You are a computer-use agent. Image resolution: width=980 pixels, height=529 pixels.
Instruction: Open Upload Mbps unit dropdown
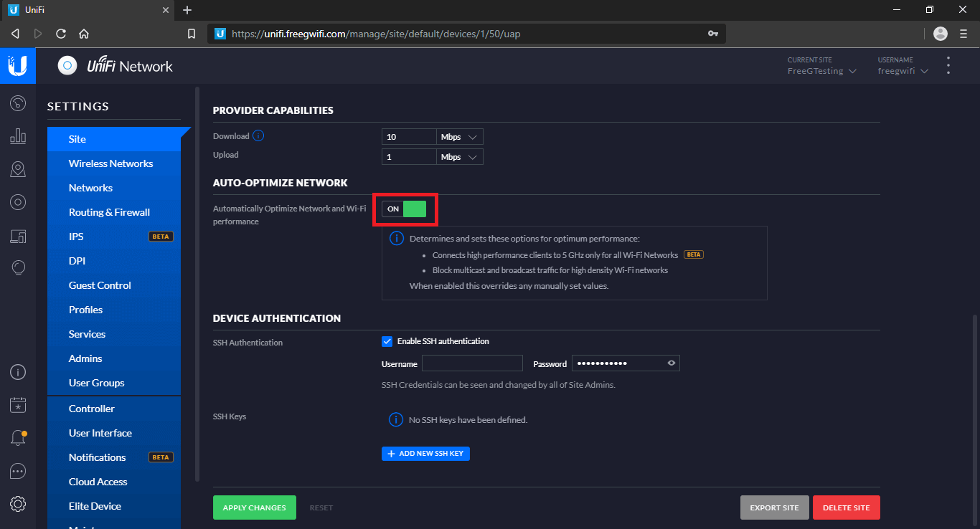coord(460,156)
